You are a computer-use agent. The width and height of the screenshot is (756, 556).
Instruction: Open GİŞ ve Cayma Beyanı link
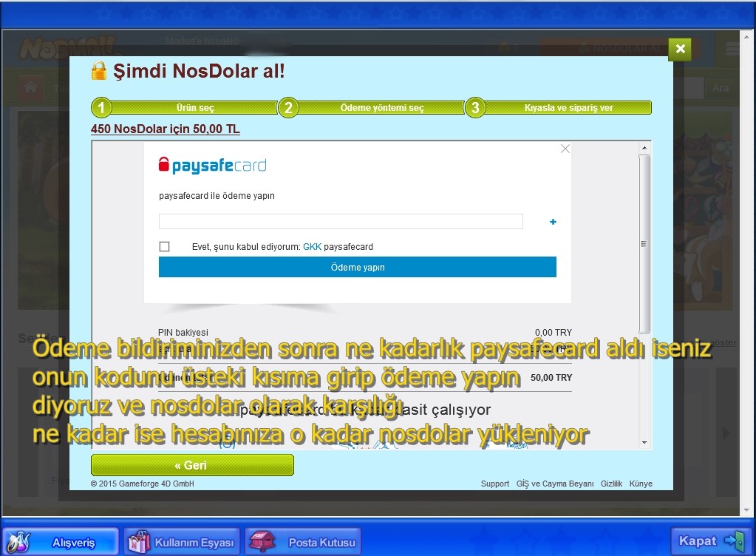(x=555, y=484)
